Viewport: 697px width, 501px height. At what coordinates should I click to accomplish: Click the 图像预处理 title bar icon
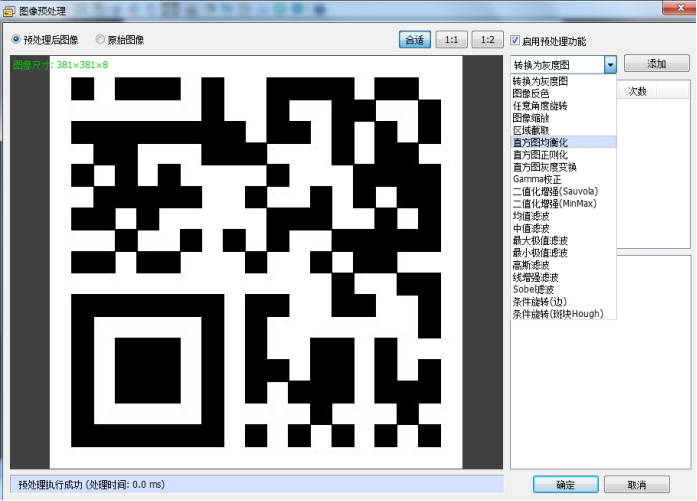9,11
